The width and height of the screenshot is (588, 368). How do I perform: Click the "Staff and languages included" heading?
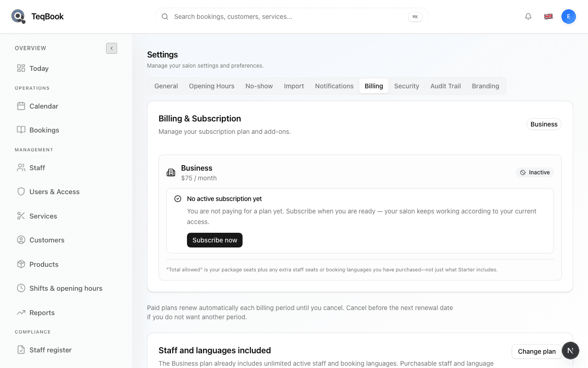(215, 351)
